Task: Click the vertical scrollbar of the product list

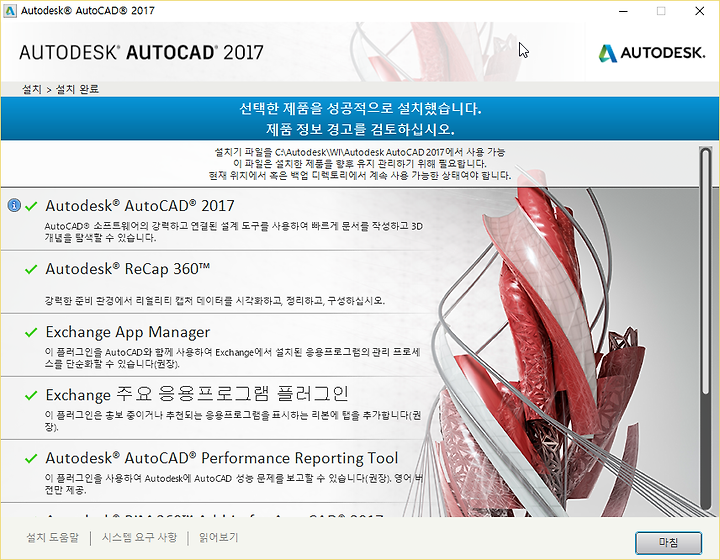Action: 706,328
